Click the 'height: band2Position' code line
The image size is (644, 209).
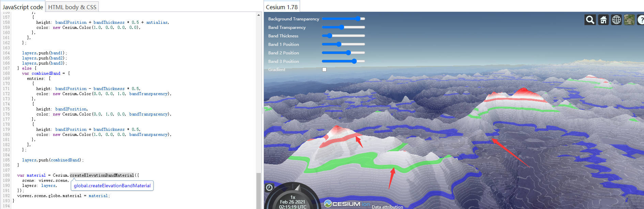coord(62,109)
